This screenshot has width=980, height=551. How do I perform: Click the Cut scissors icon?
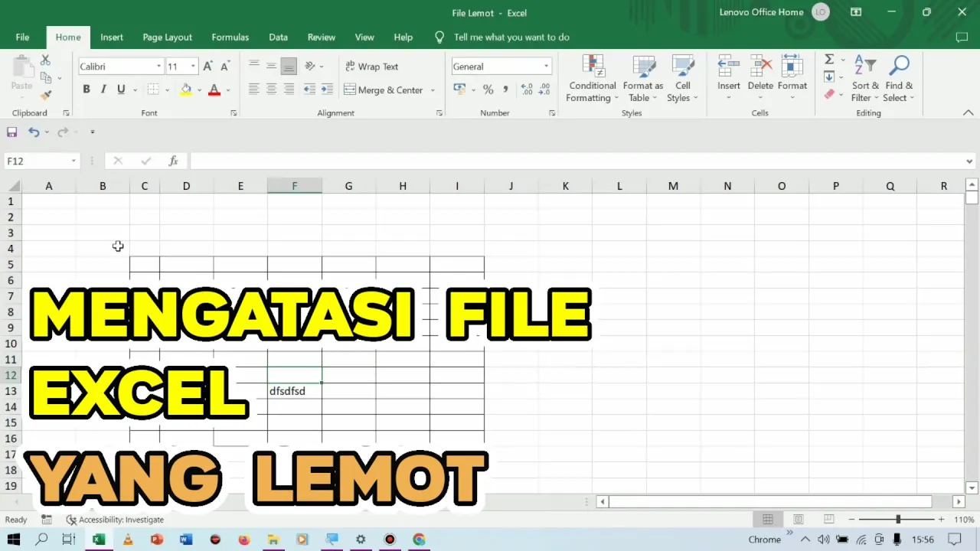45,60
